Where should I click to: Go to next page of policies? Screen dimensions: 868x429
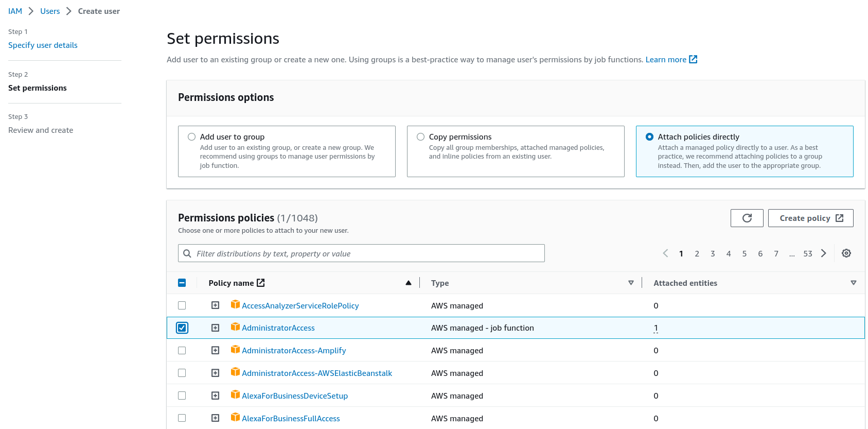(824, 253)
